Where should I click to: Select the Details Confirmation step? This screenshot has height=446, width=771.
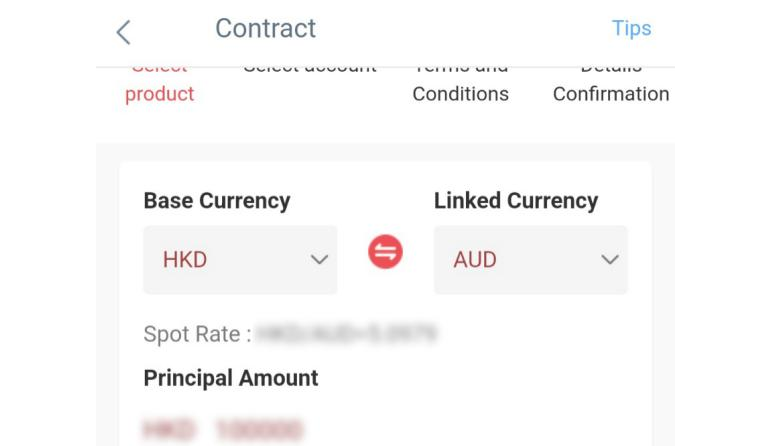[611, 86]
